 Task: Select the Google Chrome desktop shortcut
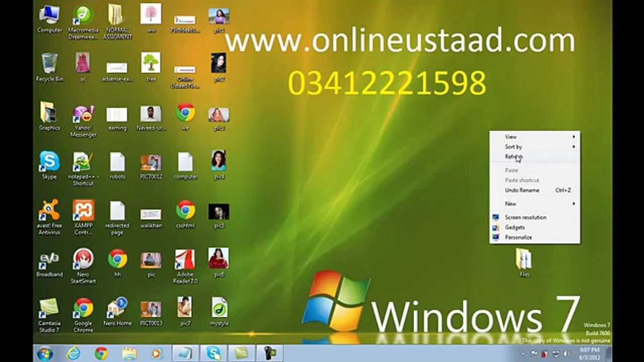pos(83,315)
